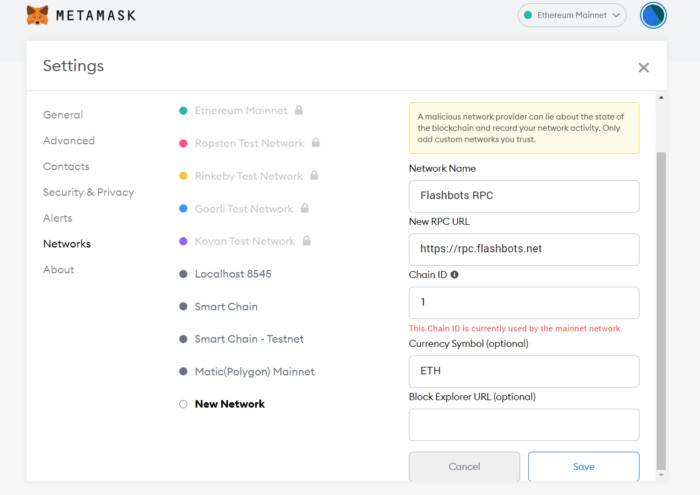Open the Ethereum Mainnet network dropdown
Screen dimensions: 700x495
[572, 15]
